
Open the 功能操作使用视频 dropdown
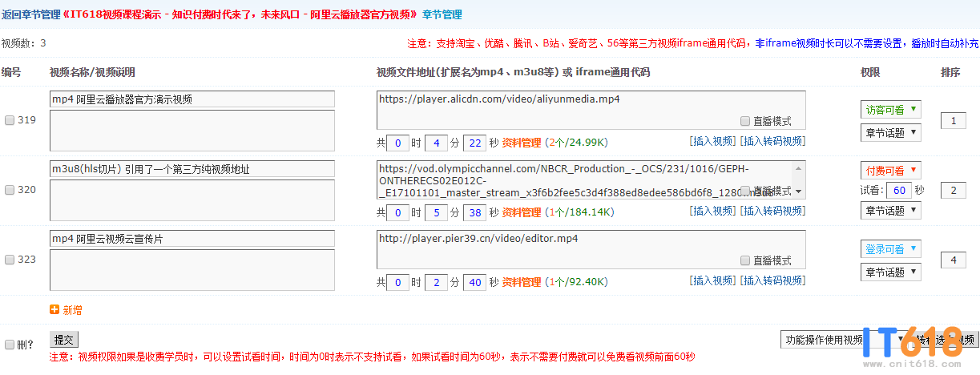(x=843, y=340)
